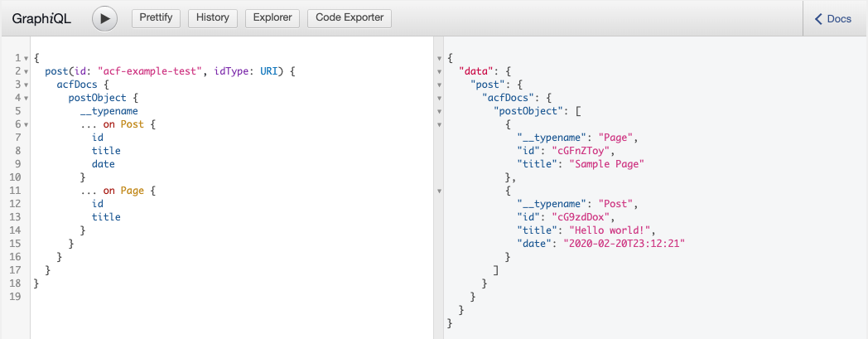
Task: Fold the result object containing "Sample Page"
Action: point(440,124)
